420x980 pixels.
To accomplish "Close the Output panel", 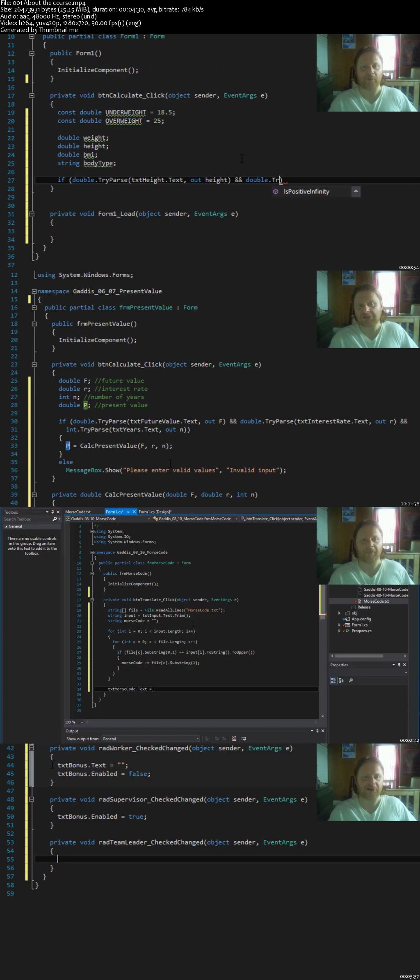I will (x=323, y=731).
